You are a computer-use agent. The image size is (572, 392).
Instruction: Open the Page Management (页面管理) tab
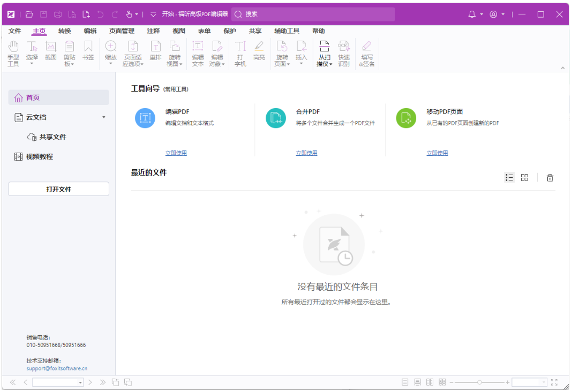click(122, 31)
